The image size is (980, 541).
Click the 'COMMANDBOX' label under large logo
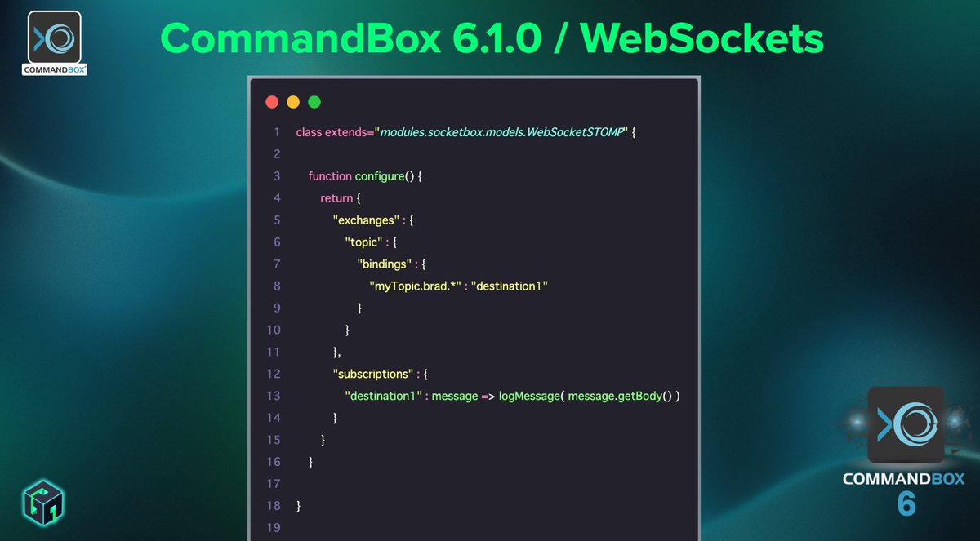(x=904, y=479)
